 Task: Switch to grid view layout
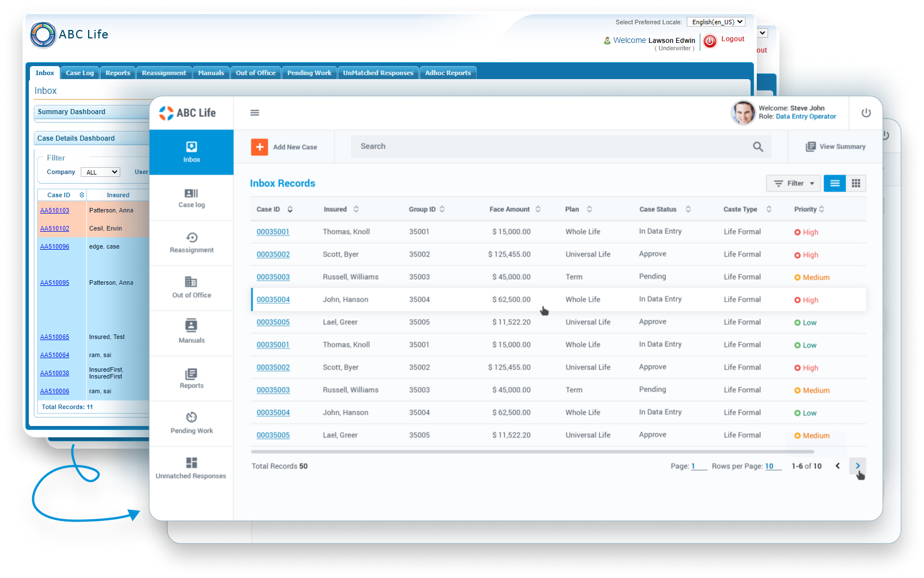(856, 184)
